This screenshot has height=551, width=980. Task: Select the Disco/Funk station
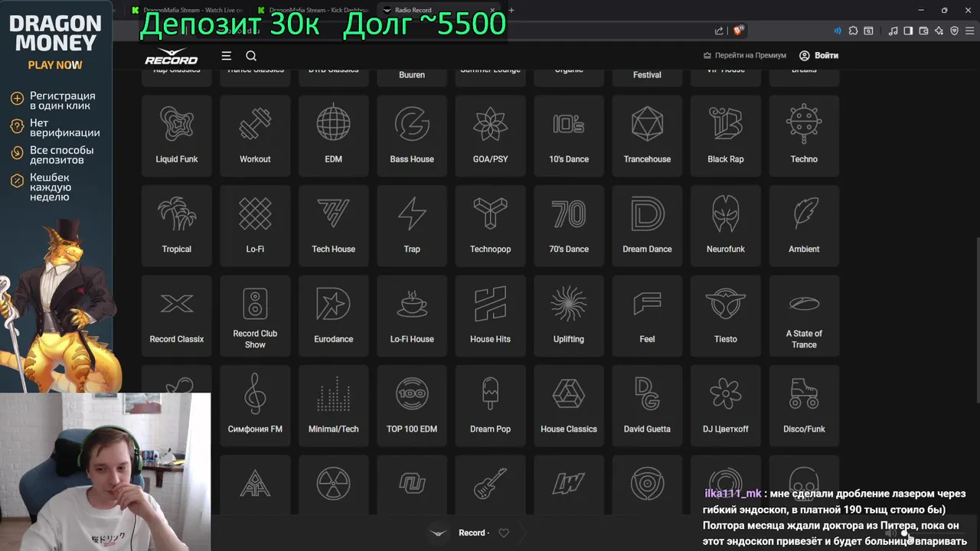[x=804, y=406]
